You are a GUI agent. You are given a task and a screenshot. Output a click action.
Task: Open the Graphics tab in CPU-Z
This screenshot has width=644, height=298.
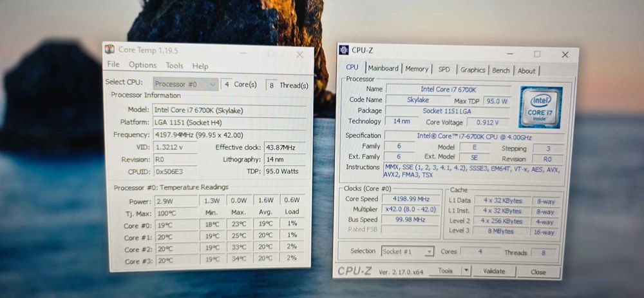pyautogui.click(x=472, y=70)
